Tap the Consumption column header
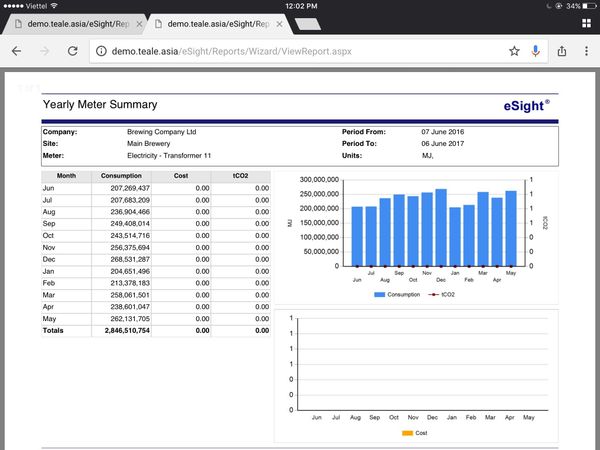This screenshot has height=450, width=600. click(x=121, y=176)
